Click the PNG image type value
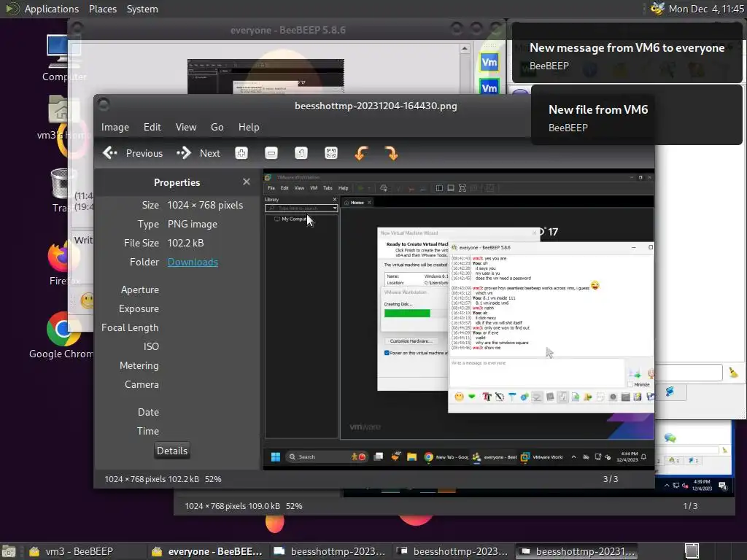Image resolution: width=747 pixels, height=560 pixels. (192, 224)
